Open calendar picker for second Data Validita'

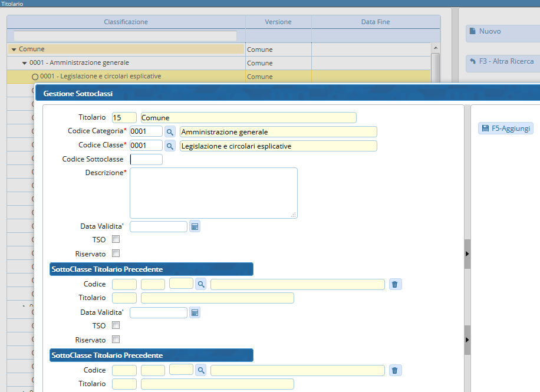coord(195,312)
